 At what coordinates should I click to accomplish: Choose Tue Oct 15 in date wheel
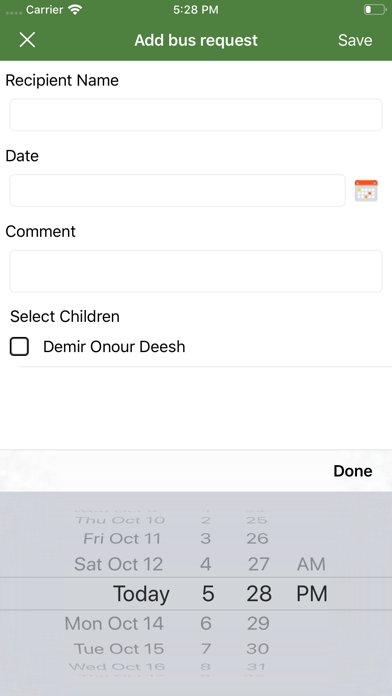pyautogui.click(x=119, y=649)
